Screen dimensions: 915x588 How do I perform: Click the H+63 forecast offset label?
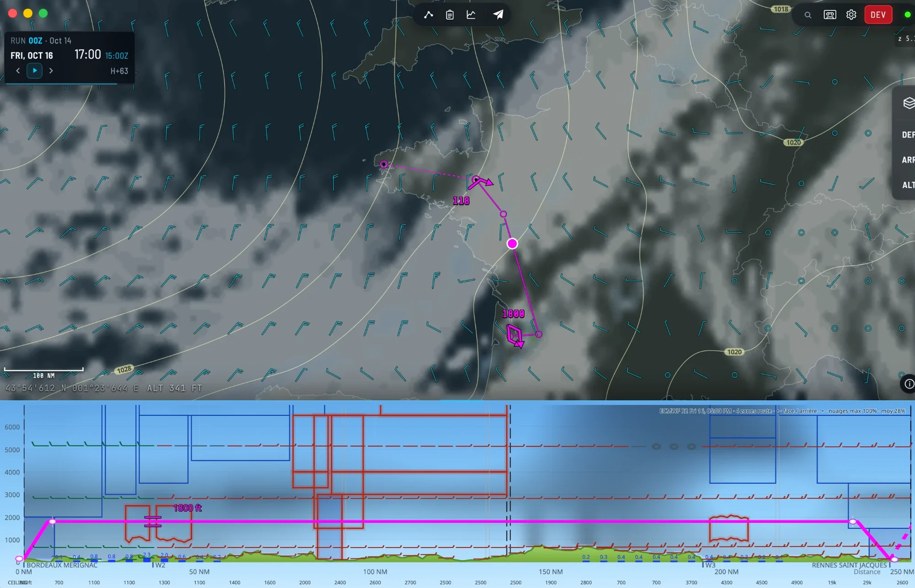pos(119,71)
